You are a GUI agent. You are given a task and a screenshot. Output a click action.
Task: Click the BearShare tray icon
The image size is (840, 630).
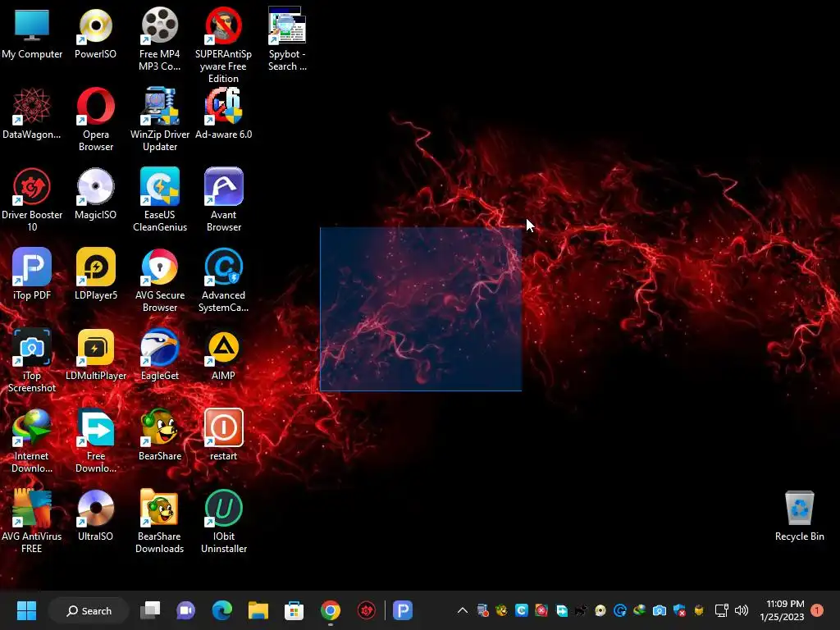tap(501, 610)
